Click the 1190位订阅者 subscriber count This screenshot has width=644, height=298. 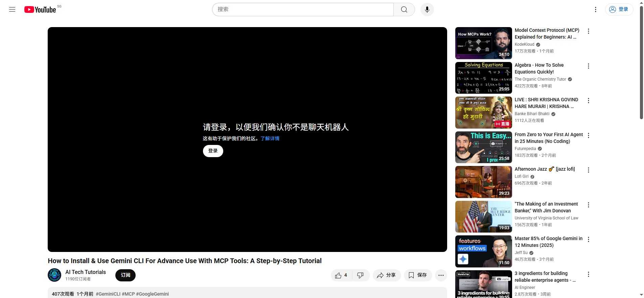point(78,279)
